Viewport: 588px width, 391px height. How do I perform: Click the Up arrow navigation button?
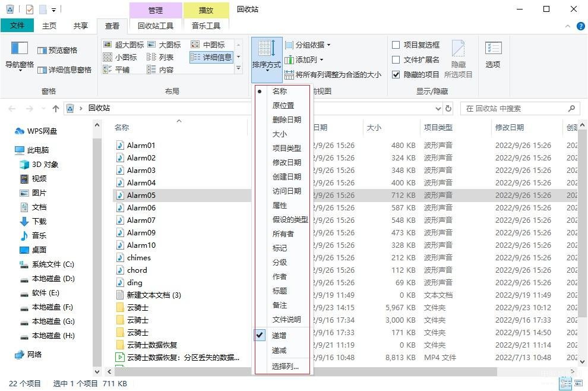point(55,108)
